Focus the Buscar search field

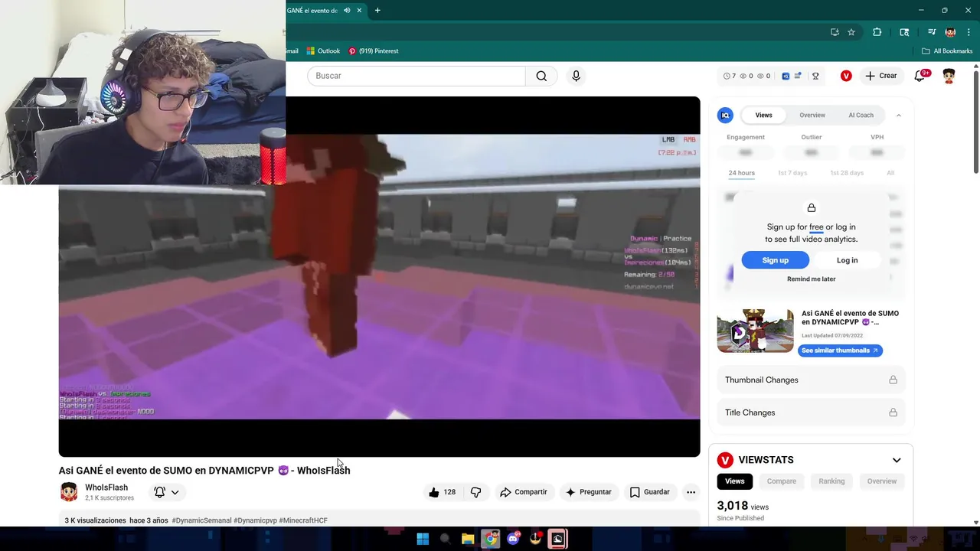416,76
